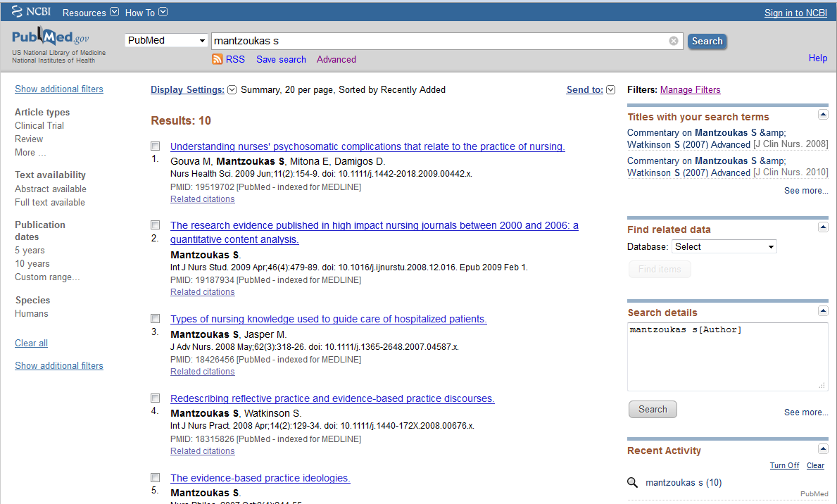Click Related citations for PMID 19187934
The image size is (837, 504).
coord(202,292)
